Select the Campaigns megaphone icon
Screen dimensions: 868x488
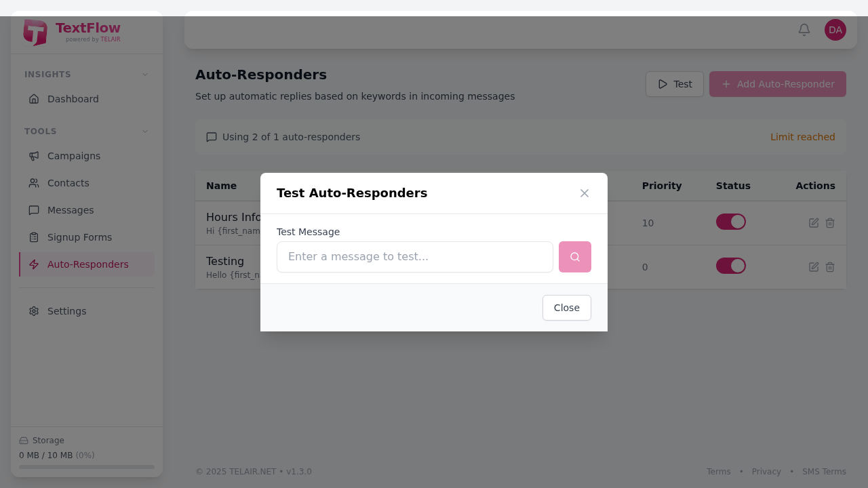33,156
